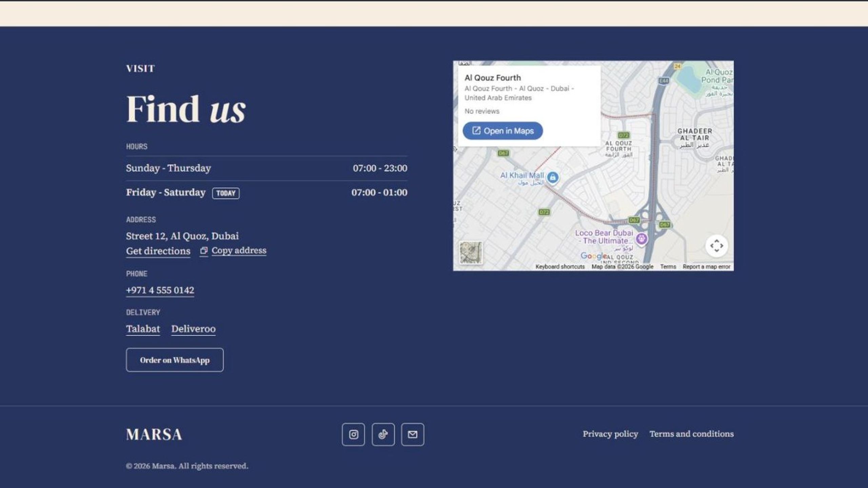Open the Terms and conditions link

pos(692,434)
